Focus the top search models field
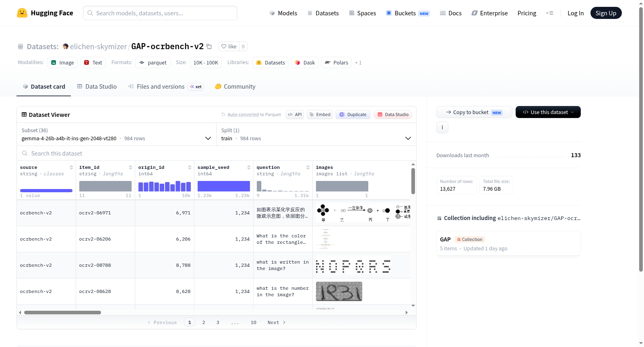Viewport: 644px width, 347px height. (160, 13)
